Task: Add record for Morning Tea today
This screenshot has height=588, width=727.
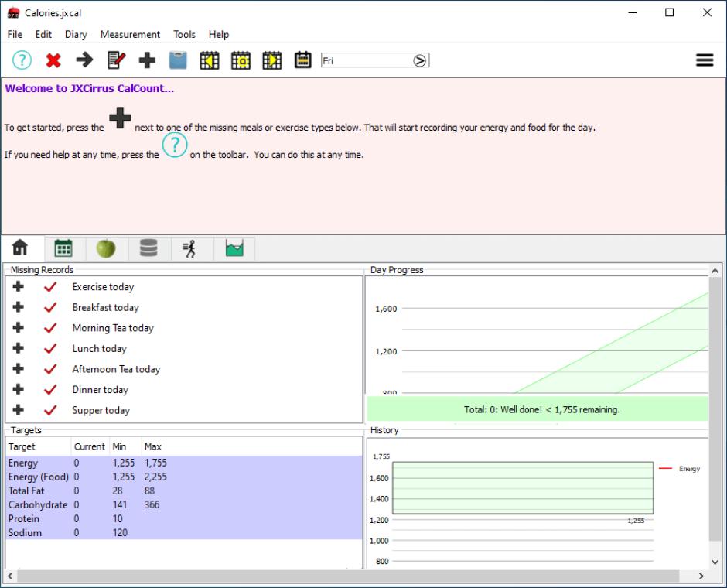Action: click(x=18, y=328)
